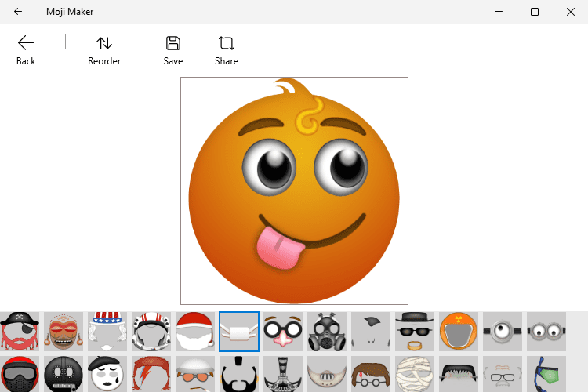The height and width of the screenshot is (392, 588).
Task: Pick the stars-and-stripes Uncle Sam hat
Action: [x=107, y=332]
